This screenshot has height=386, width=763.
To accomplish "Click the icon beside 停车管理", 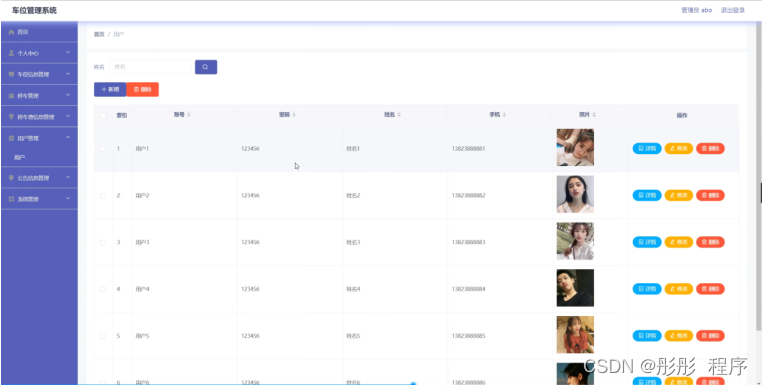I will [11, 96].
